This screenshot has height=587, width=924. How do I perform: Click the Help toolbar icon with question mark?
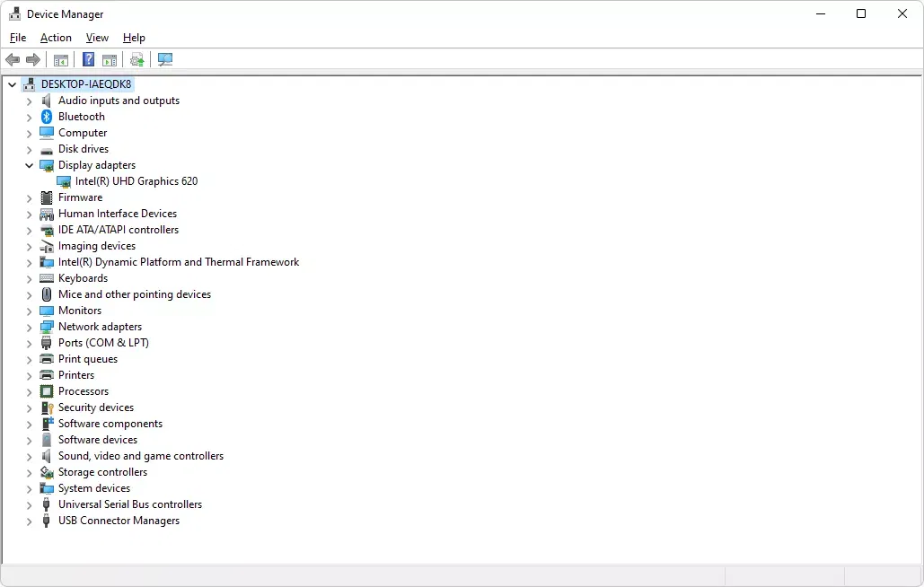(88, 60)
